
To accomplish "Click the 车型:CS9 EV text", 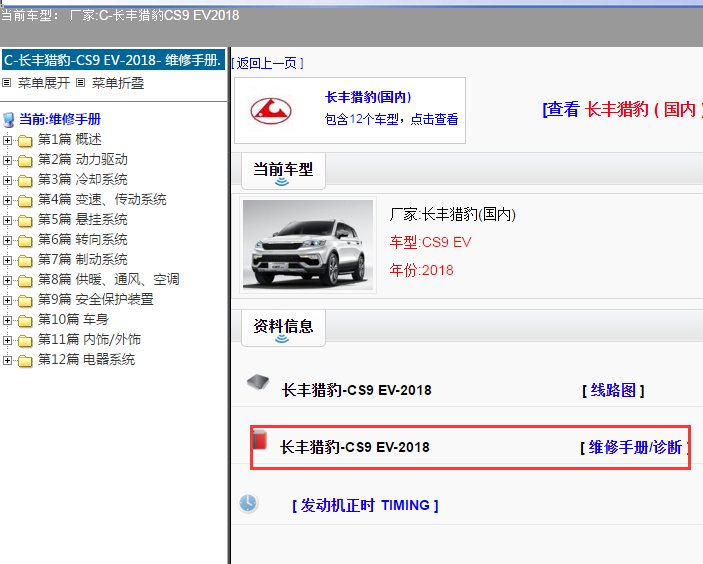I will tap(430, 243).
